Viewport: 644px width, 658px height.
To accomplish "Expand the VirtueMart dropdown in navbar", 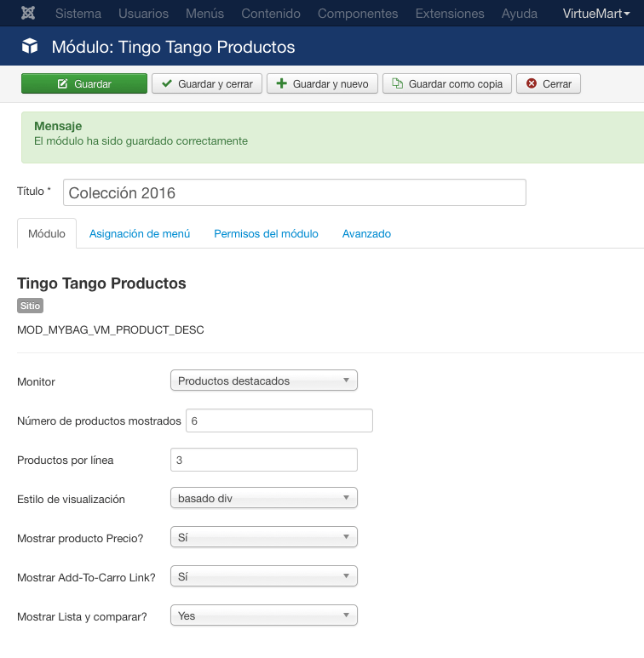I will click(x=596, y=14).
